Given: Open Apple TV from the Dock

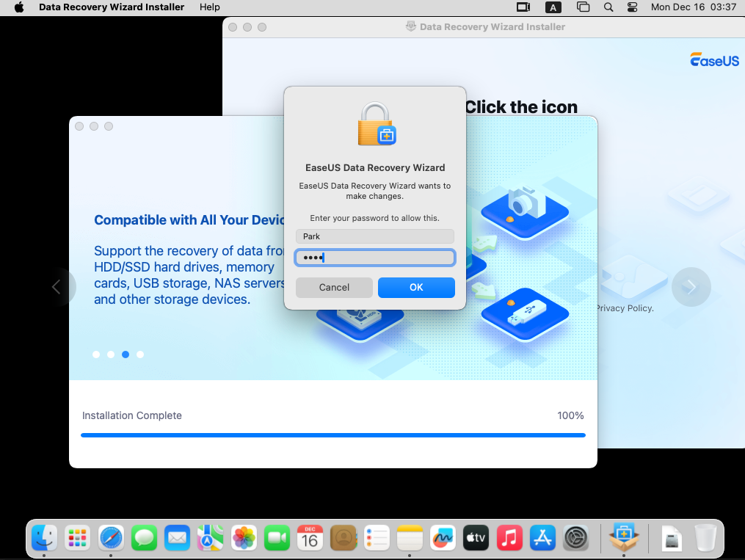Looking at the screenshot, I should click(x=476, y=538).
